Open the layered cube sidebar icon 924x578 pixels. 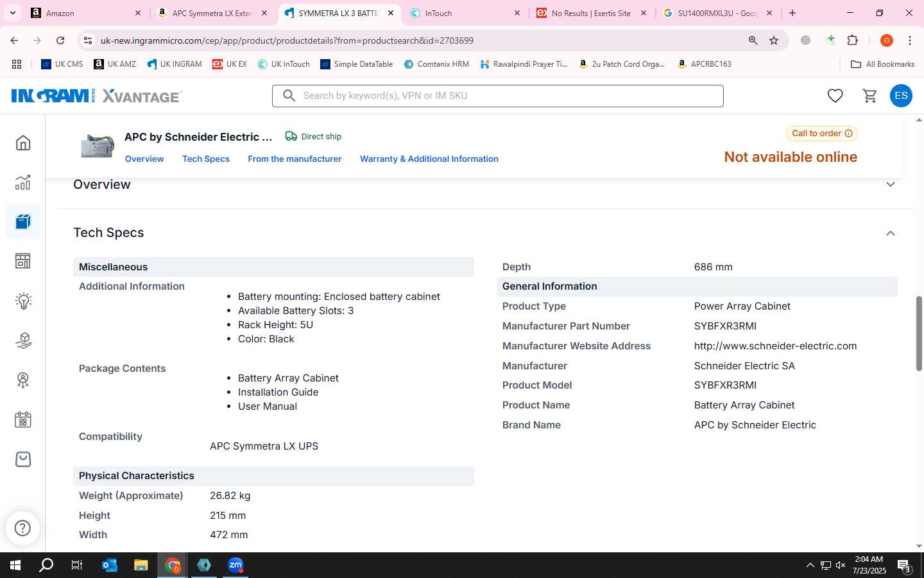[23, 340]
